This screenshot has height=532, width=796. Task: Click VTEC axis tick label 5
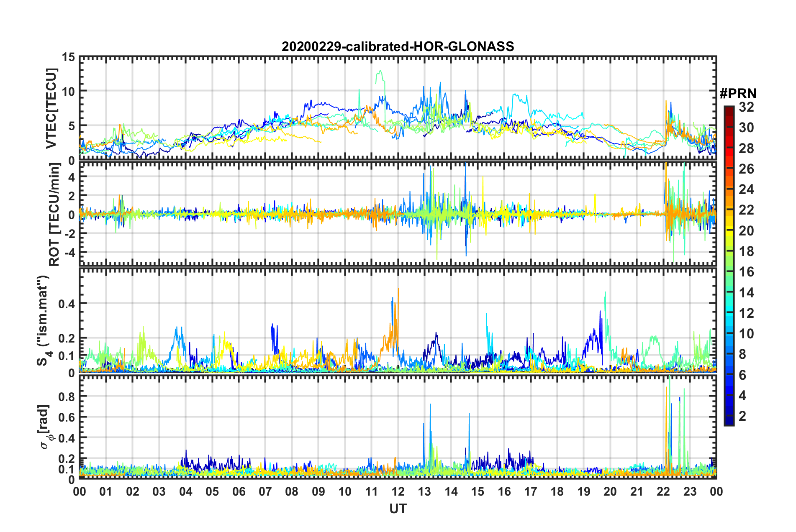[72, 126]
